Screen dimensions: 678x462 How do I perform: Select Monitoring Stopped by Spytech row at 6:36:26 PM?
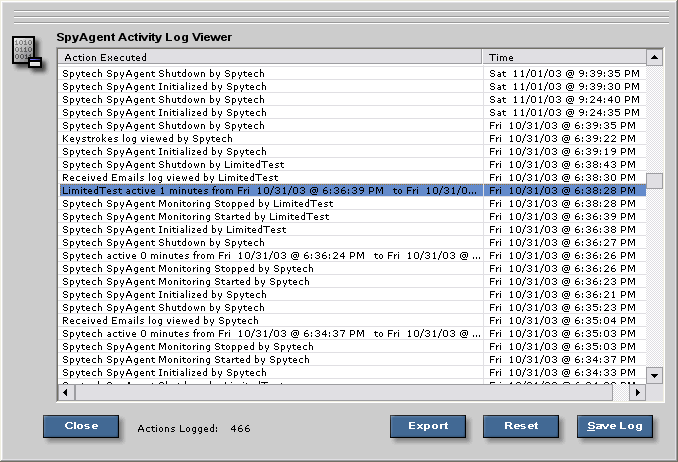[x=352, y=268]
